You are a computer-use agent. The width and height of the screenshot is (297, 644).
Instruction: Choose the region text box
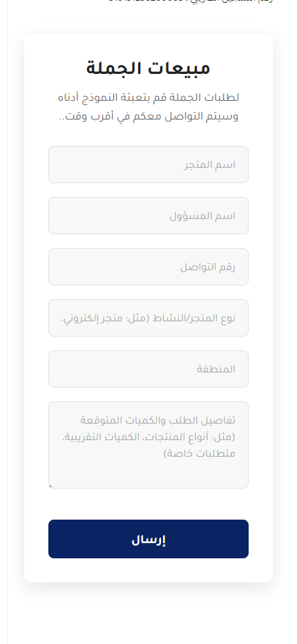[x=148, y=369]
